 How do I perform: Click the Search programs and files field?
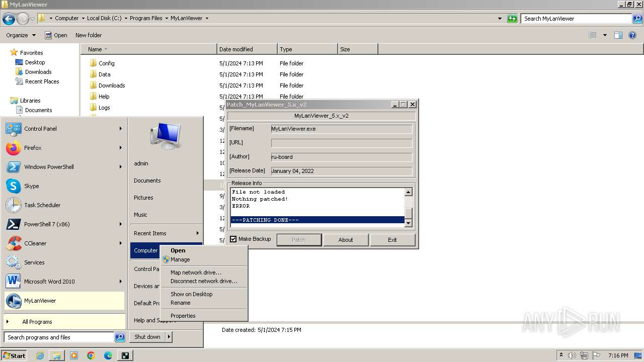coord(59,337)
